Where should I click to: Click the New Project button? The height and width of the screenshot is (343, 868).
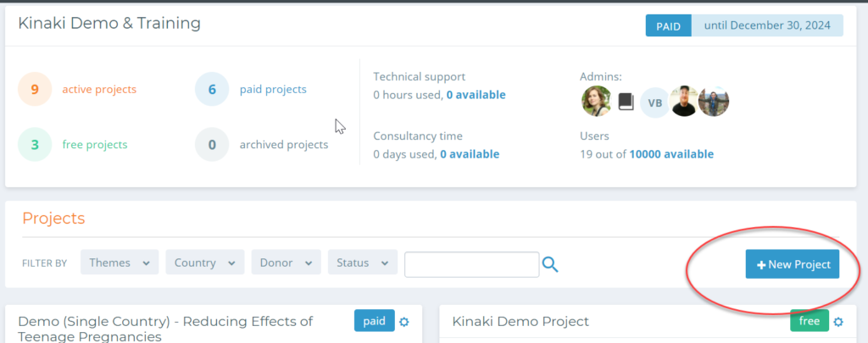[793, 264]
